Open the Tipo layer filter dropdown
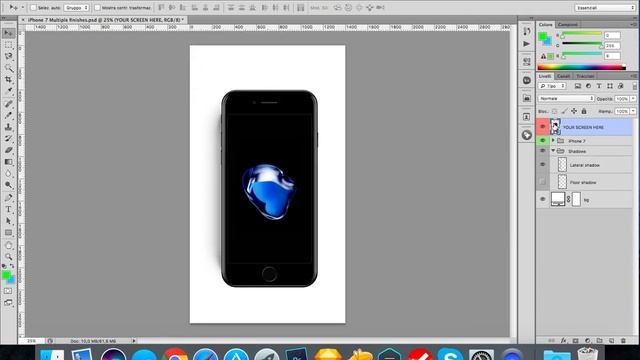This screenshot has width=640, height=360. click(552, 86)
